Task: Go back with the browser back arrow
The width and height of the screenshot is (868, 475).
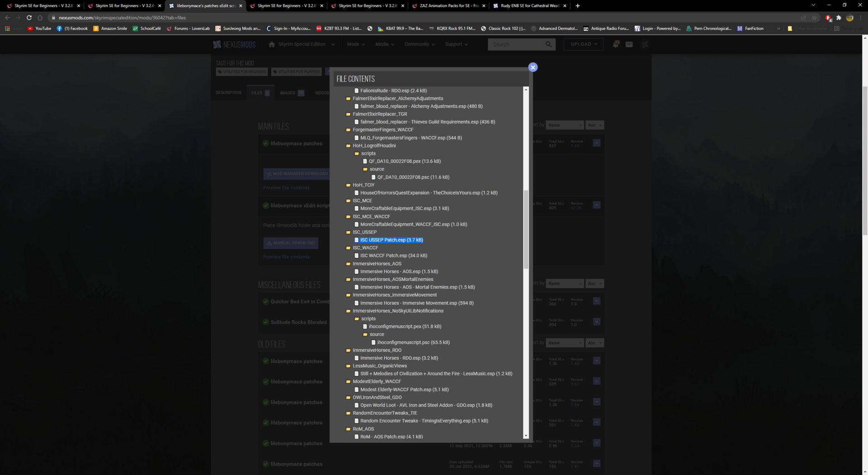Action: pos(7,18)
